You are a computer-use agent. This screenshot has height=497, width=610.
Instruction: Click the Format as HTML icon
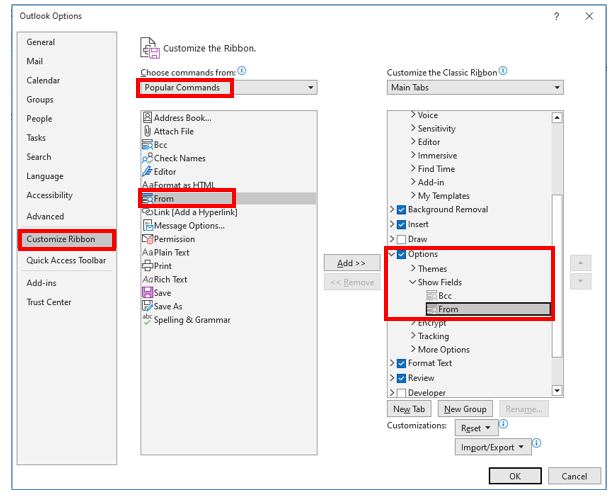[x=147, y=185]
